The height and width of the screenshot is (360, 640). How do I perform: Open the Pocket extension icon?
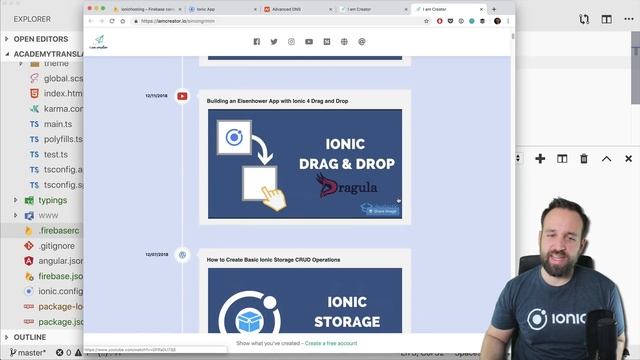pyautogui.click(x=450, y=21)
